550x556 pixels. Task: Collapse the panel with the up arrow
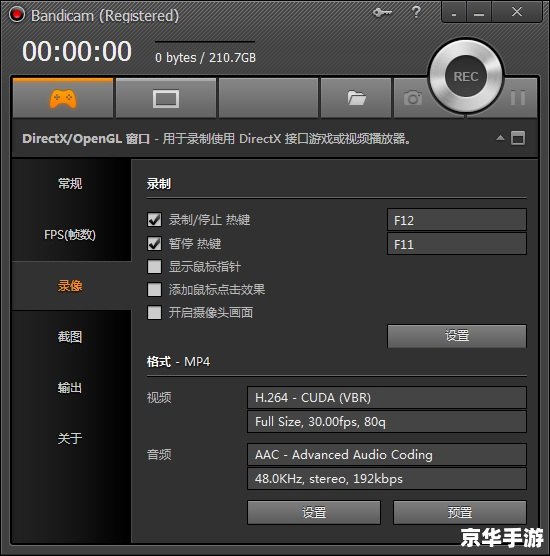500,138
